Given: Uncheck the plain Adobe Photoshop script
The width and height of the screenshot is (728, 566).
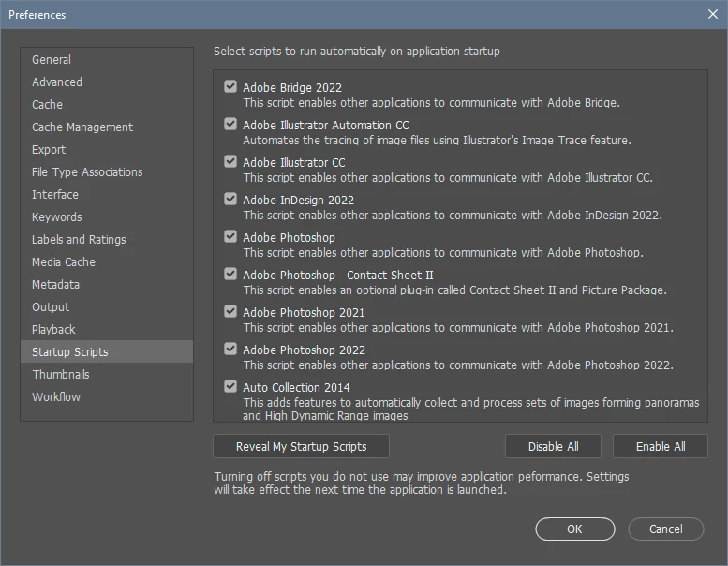Looking at the screenshot, I should click(x=230, y=236).
